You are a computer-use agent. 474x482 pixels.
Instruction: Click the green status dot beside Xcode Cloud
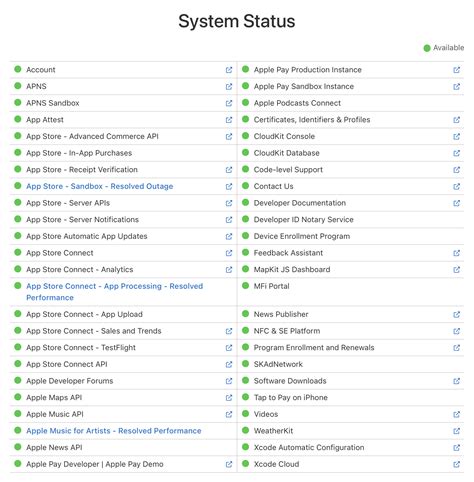[246, 463]
